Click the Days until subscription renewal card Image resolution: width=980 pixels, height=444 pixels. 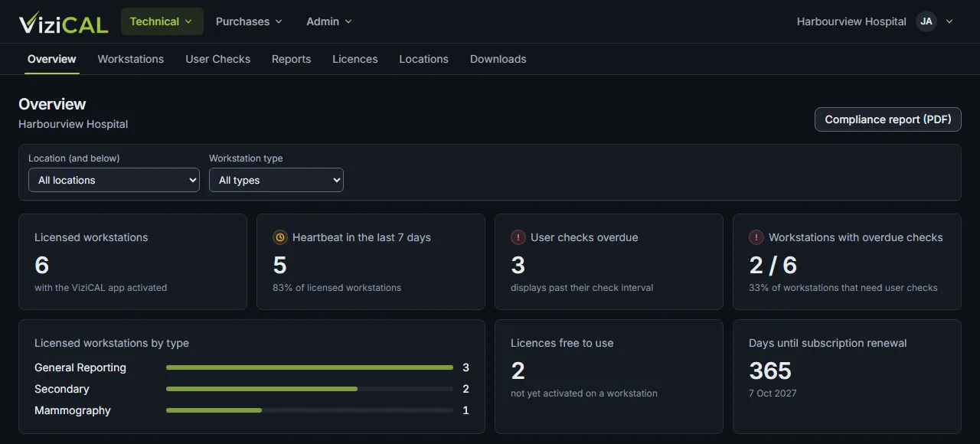[847, 377]
